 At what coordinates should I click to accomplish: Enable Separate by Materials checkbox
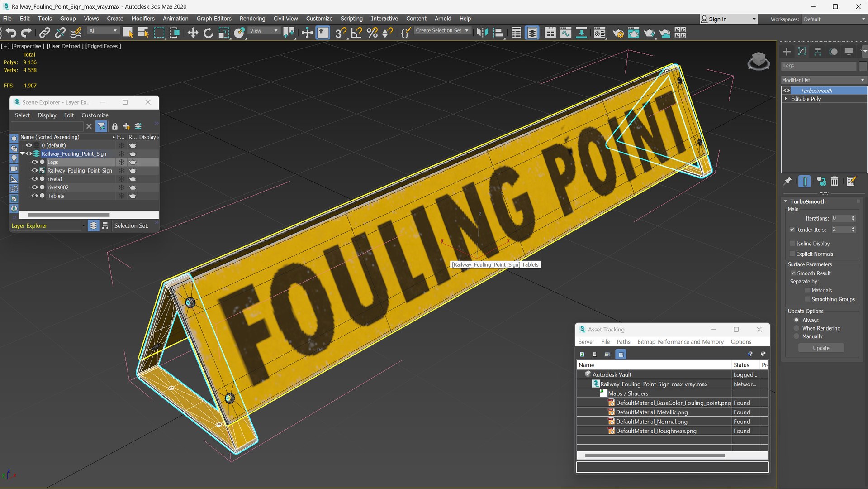807,290
